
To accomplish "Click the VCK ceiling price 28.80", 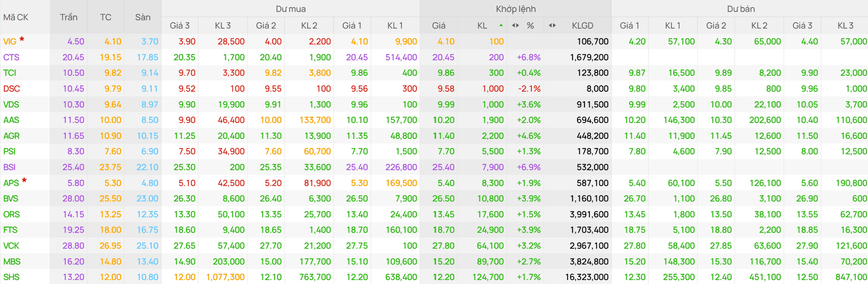I will (x=73, y=246).
